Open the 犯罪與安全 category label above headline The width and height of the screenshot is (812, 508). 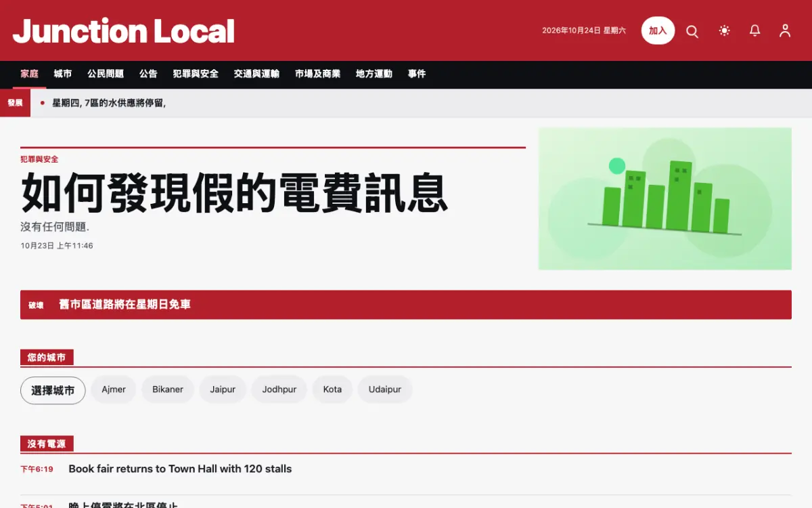pos(39,159)
